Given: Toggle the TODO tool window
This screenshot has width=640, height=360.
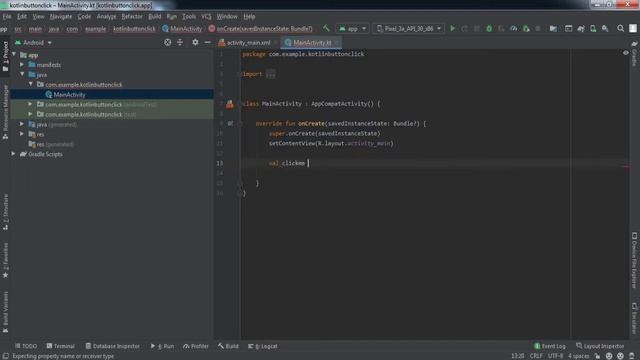Looking at the screenshot, I should click(26, 346).
